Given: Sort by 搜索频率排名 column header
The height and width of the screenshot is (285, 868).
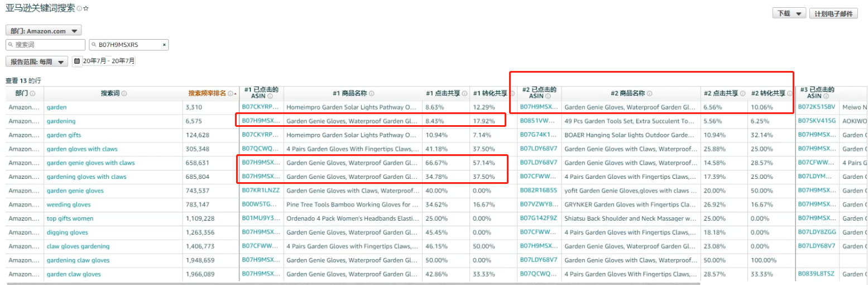Looking at the screenshot, I should point(207,93).
